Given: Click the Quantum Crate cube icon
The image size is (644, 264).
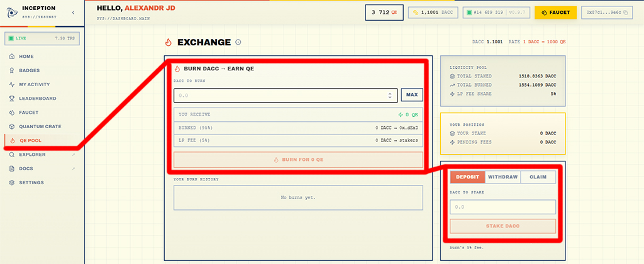Looking at the screenshot, I should (13, 126).
